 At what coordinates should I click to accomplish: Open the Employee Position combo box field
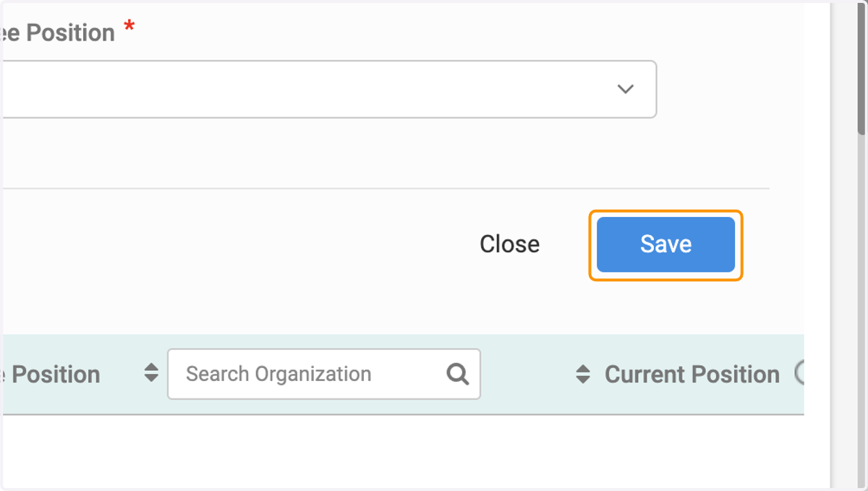tap(329, 89)
